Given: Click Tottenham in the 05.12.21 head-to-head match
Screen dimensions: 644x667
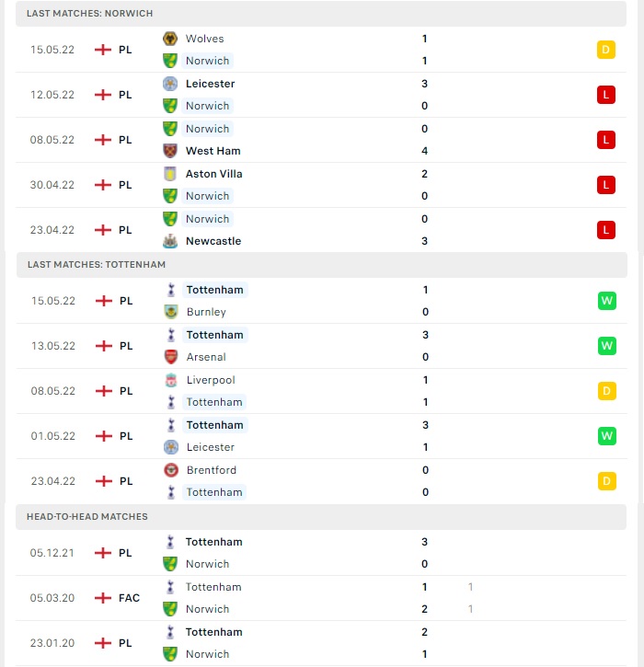Looking at the screenshot, I should point(214,542).
